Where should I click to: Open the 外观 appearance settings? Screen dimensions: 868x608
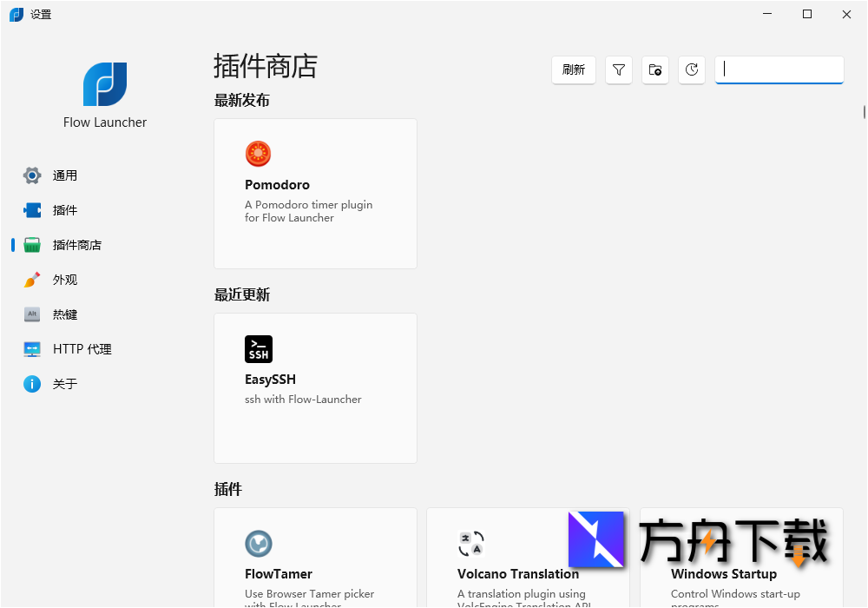click(66, 279)
